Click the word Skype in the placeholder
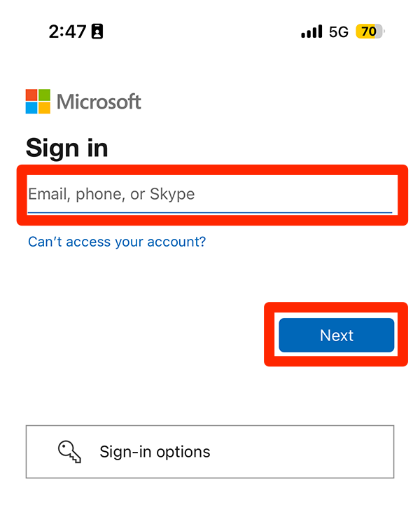420x510 pixels. pos(171,194)
